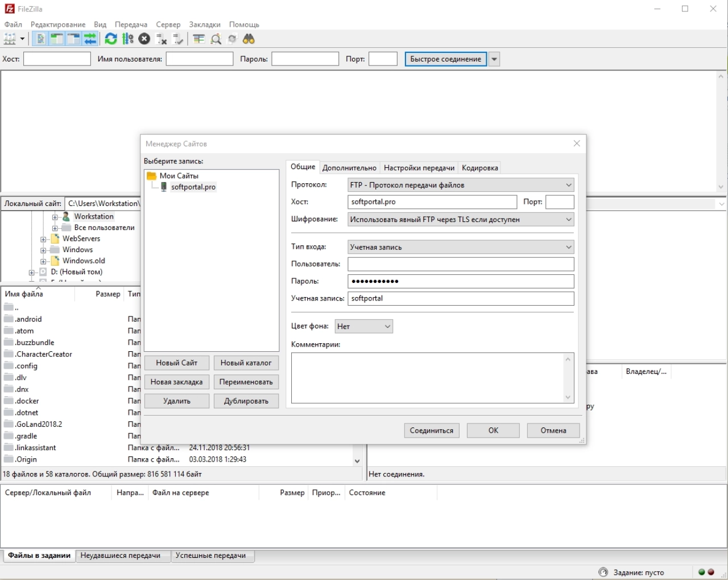Click the green activity LED indicator
728x580 pixels.
coord(702,572)
